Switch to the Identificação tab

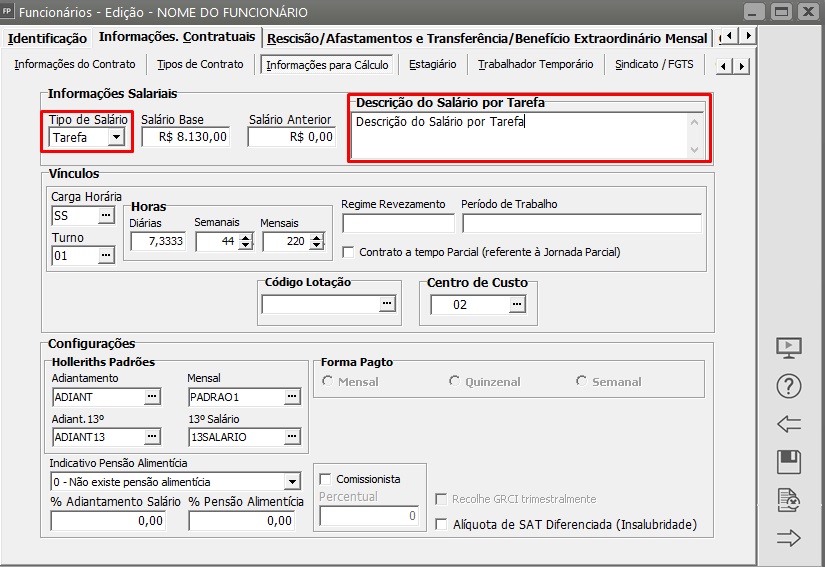tap(47, 38)
